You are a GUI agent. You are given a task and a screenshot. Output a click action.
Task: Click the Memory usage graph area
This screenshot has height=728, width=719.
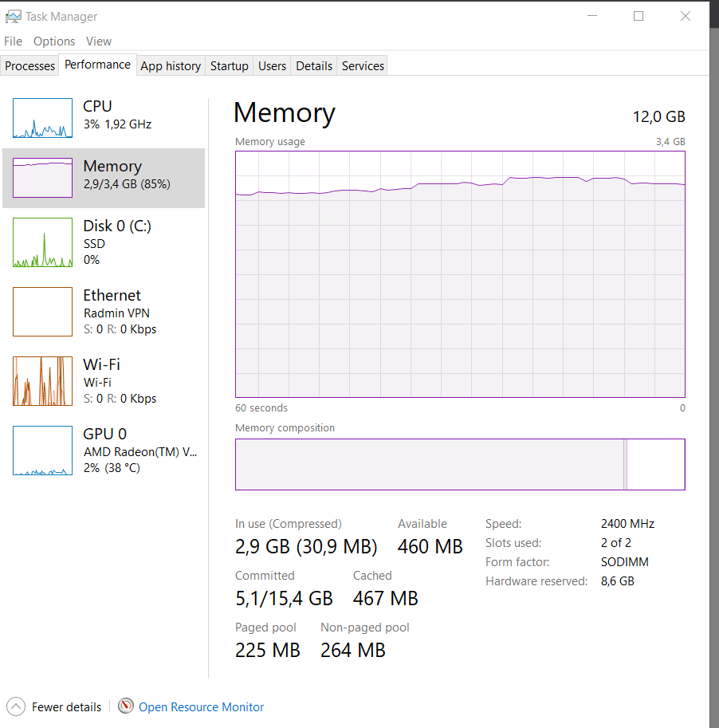460,274
